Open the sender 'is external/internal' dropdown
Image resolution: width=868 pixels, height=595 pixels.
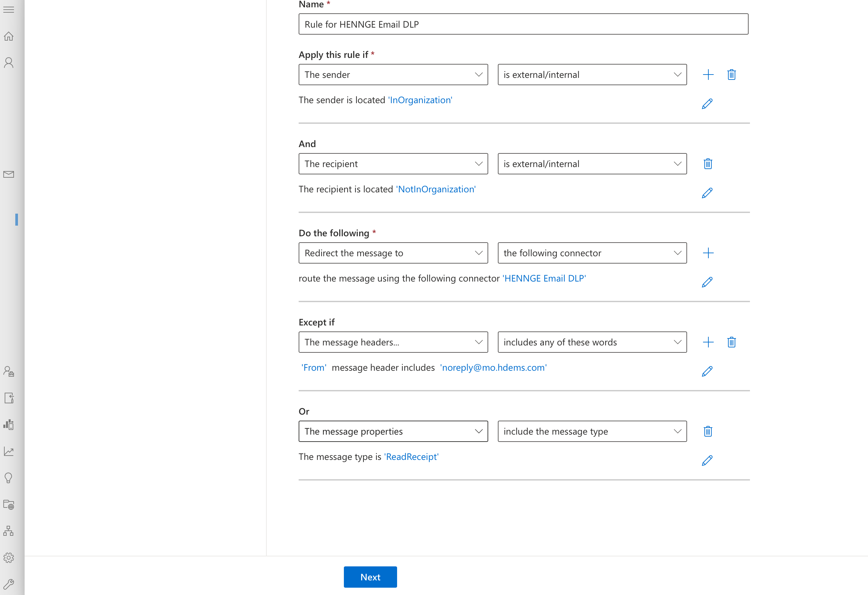[x=592, y=75]
